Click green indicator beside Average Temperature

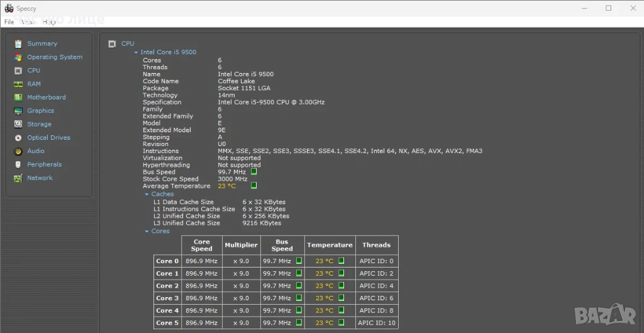[254, 186]
